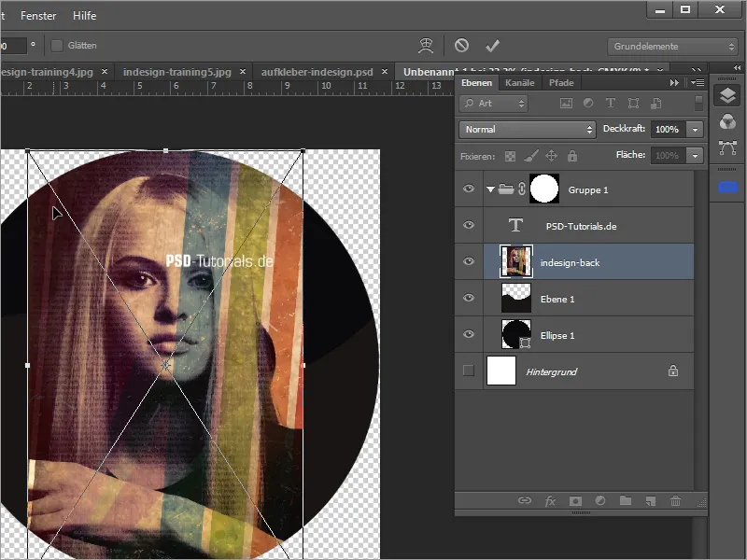Select the Gruppe 1 mask thumbnail
This screenshot has width=747, height=560.
544,189
